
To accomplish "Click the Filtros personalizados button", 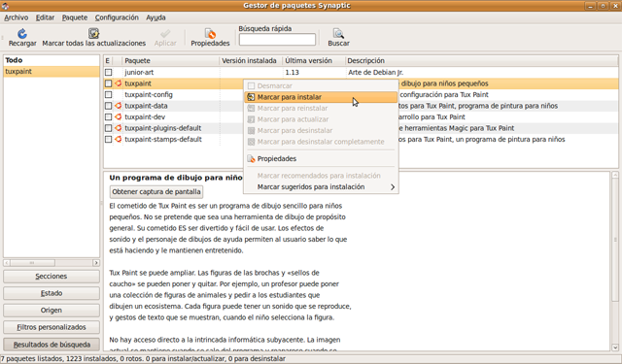I will point(52,327).
